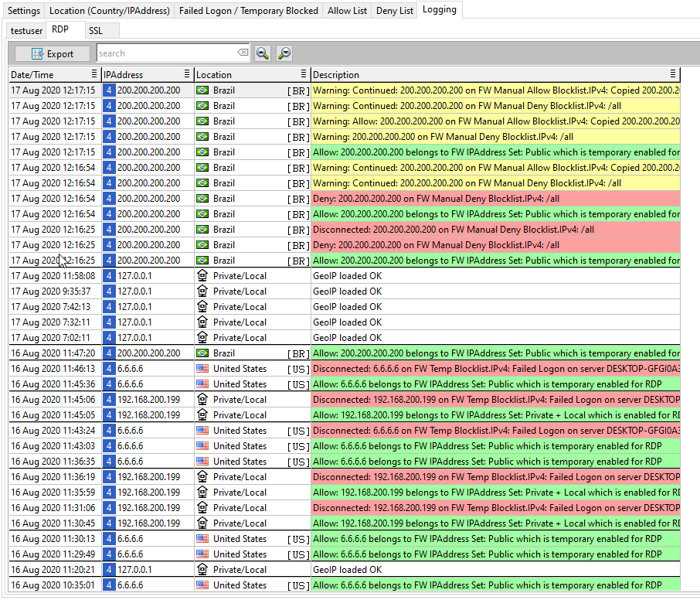Click IPv4 badge beside 127.0.0.1 at 9:35:37
The height and width of the screenshot is (600, 700).
pyautogui.click(x=109, y=291)
